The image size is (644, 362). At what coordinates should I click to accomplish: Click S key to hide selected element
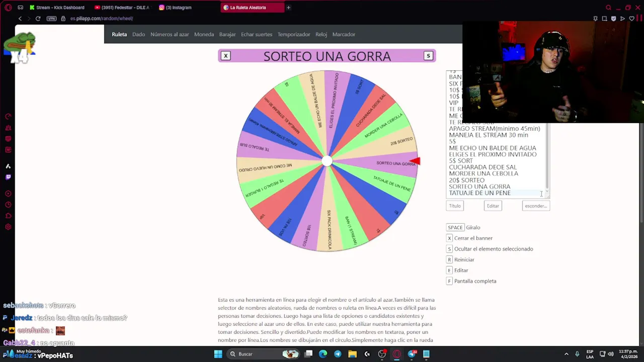(449, 249)
